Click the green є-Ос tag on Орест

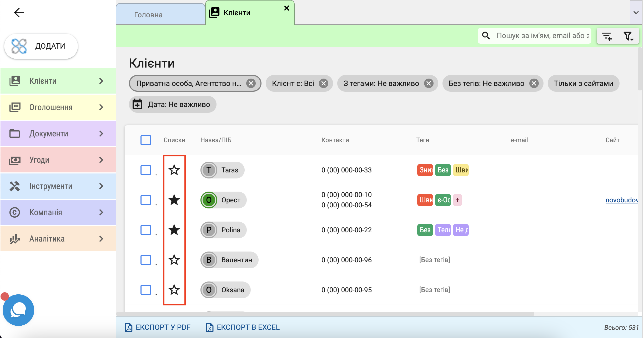pyautogui.click(x=443, y=200)
